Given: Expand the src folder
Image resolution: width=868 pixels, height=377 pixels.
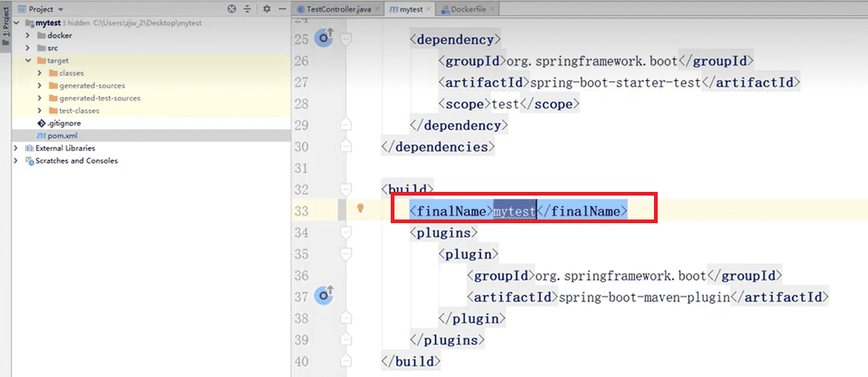Looking at the screenshot, I should click(x=28, y=48).
